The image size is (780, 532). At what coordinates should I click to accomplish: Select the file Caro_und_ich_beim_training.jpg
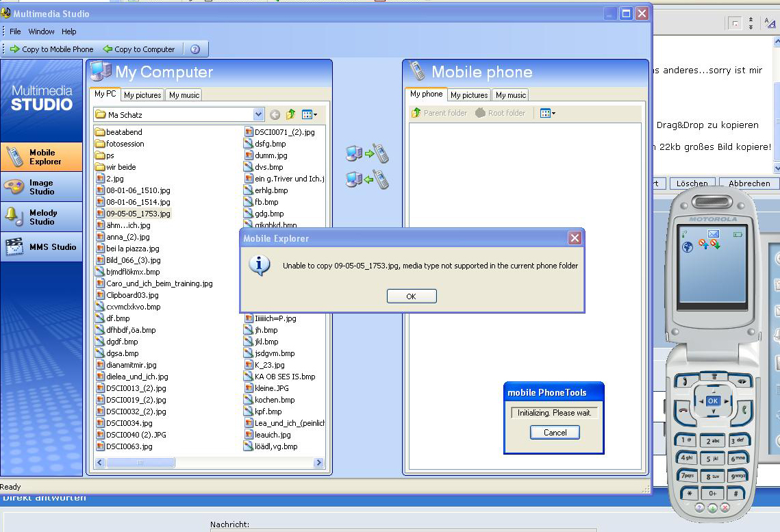[x=154, y=283]
